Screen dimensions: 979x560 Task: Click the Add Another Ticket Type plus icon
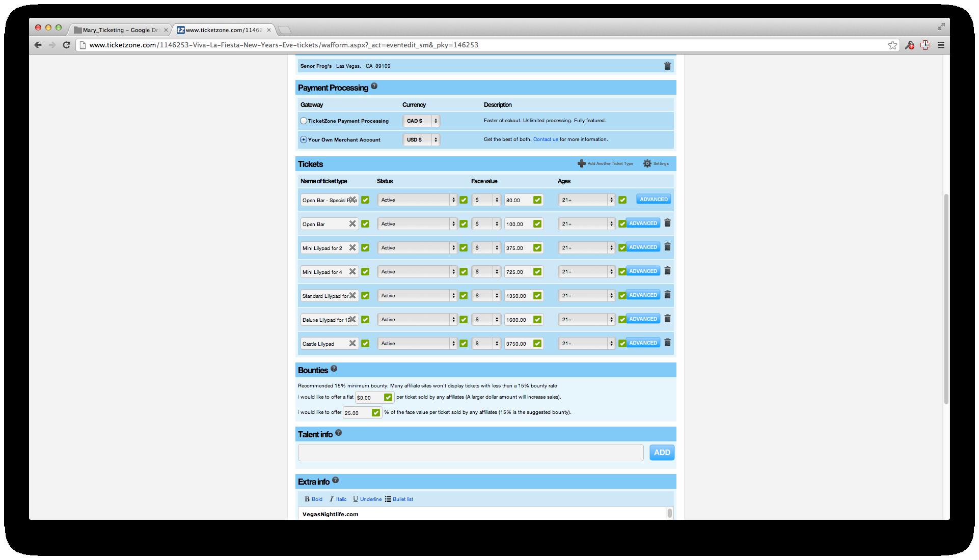point(581,163)
